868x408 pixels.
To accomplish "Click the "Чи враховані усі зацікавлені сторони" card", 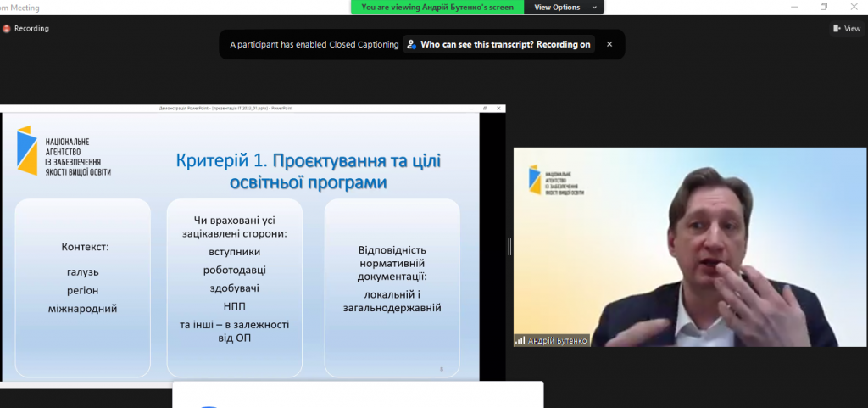I will pyautogui.click(x=233, y=287).
